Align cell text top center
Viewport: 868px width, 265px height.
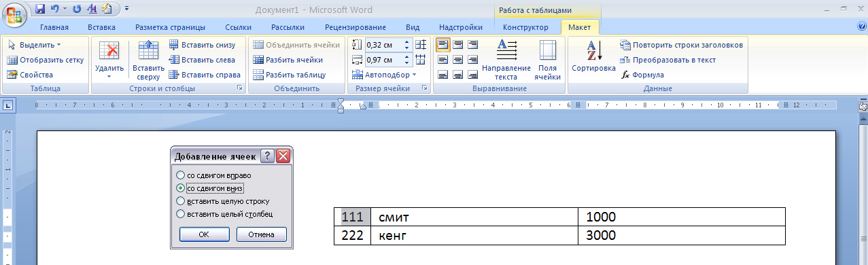coord(458,45)
